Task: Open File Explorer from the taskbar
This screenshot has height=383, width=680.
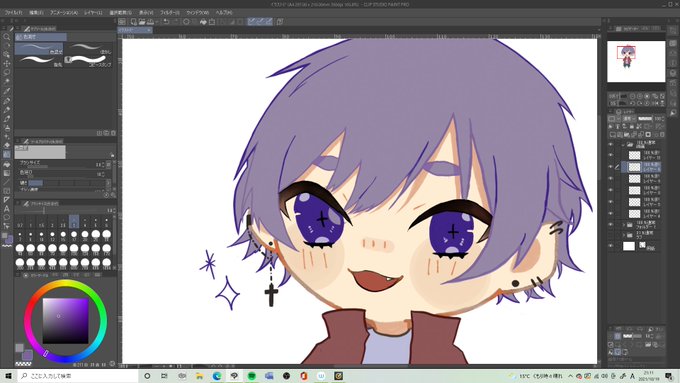Action: click(x=199, y=376)
